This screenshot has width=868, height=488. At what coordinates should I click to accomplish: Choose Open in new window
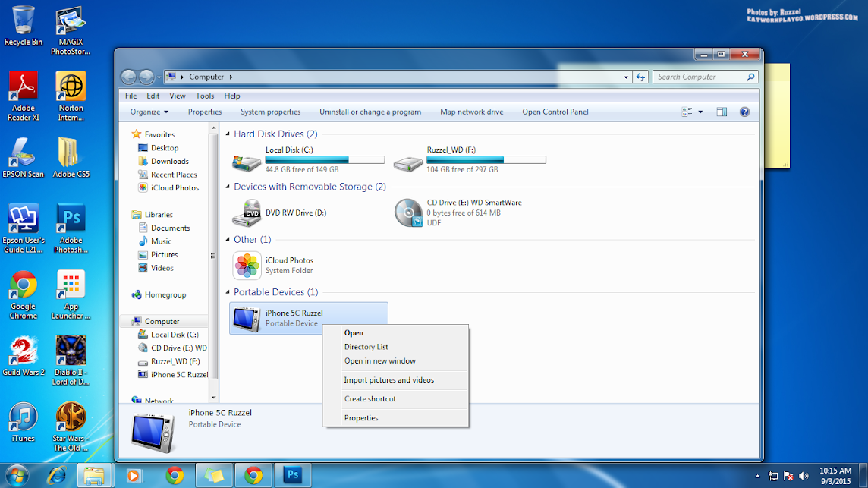coord(396,360)
